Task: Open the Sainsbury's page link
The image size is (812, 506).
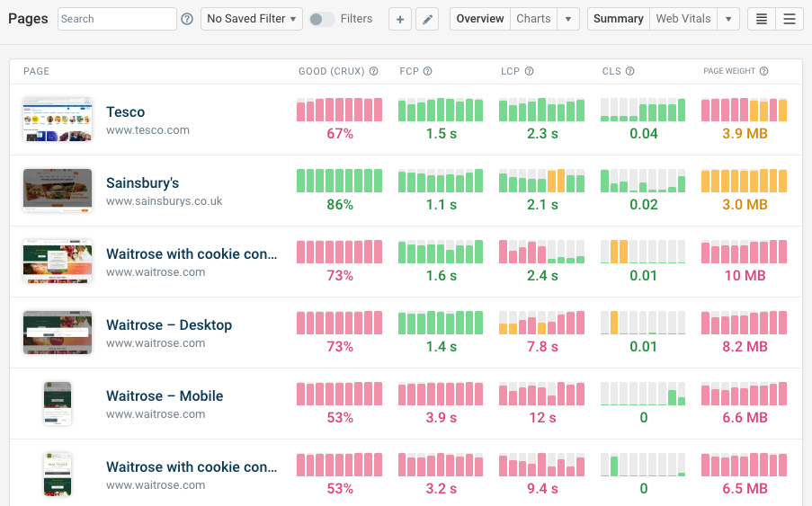Action: click(x=142, y=183)
